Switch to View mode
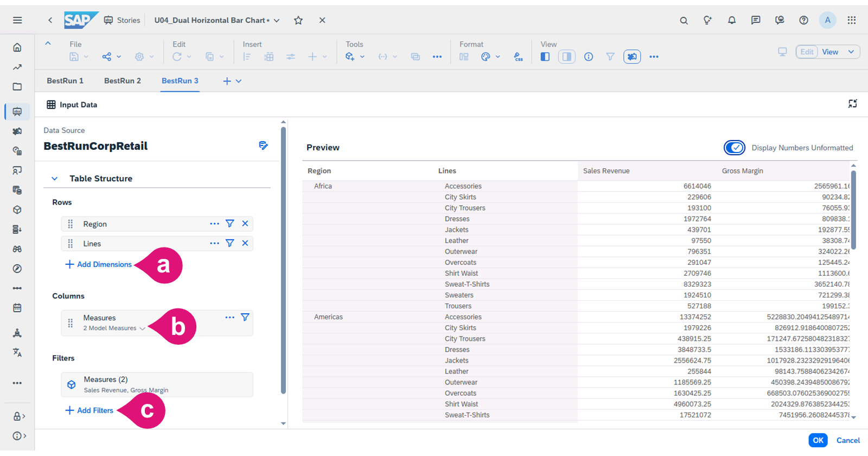The image size is (868, 456). [830, 52]
